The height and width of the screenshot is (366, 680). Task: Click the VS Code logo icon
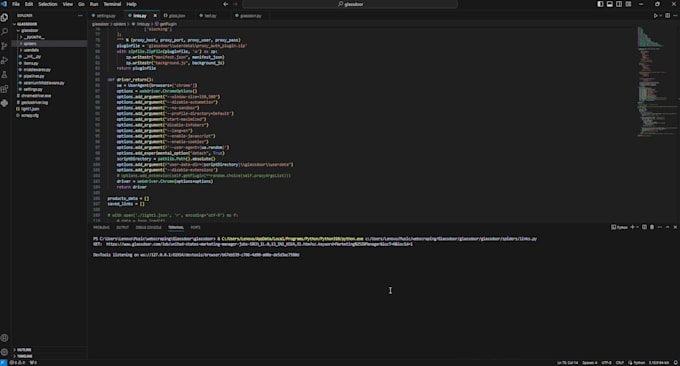click(x=4, y=4)
